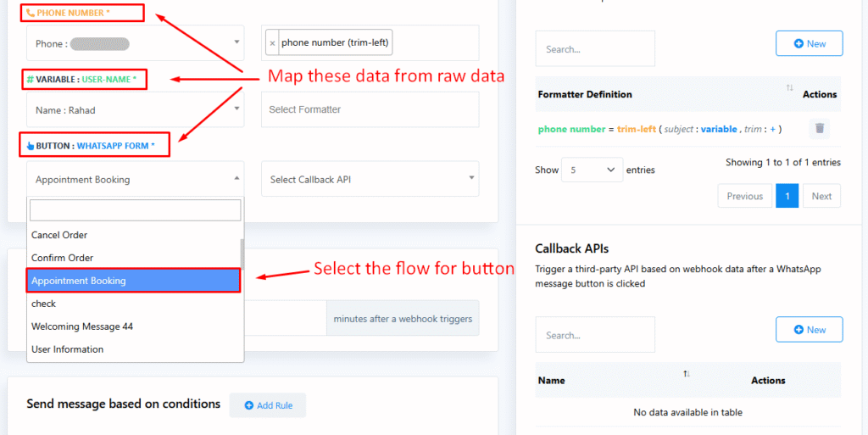Open the Select Callback API dropdown
The height and width of the screenshot is (435, 868).
click(370, 179)
